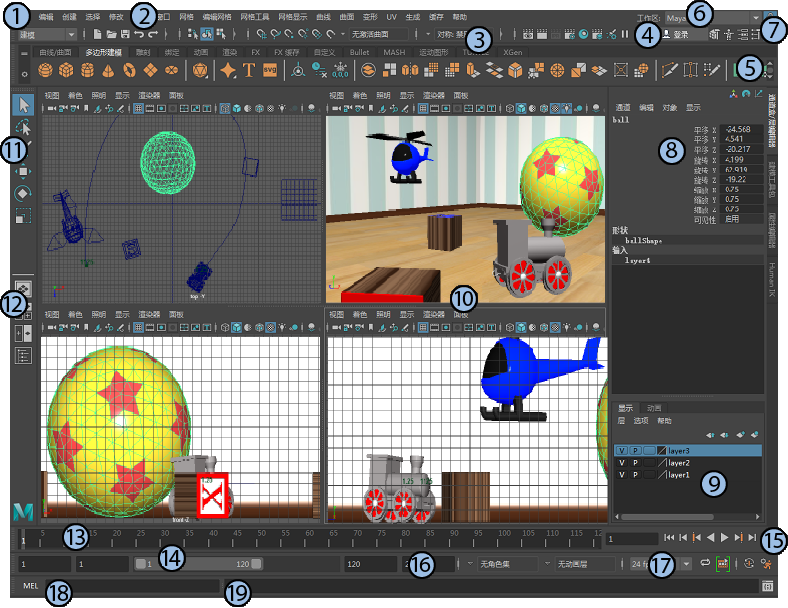Toggle visibility V box of layer1

622,475
